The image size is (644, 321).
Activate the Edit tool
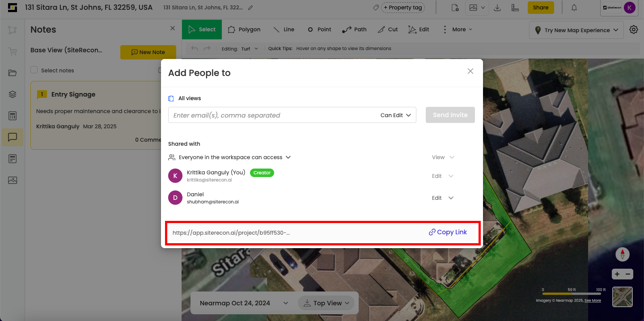419,30
